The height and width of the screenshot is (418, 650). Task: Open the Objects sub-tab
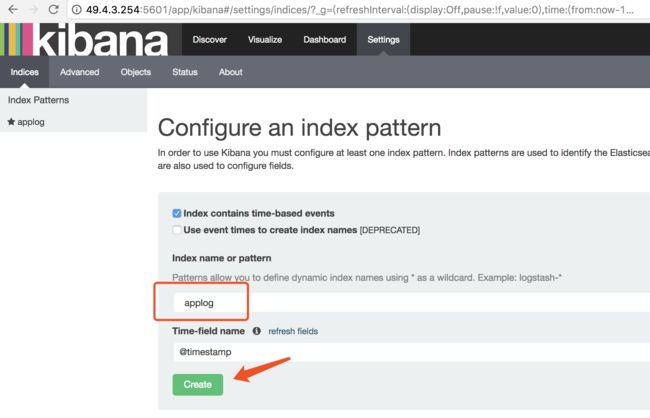click(136, 72)
